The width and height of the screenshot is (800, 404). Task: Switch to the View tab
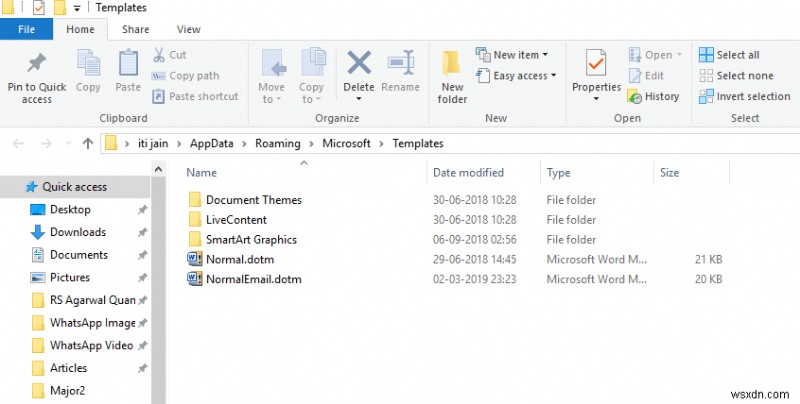point(187,30)
